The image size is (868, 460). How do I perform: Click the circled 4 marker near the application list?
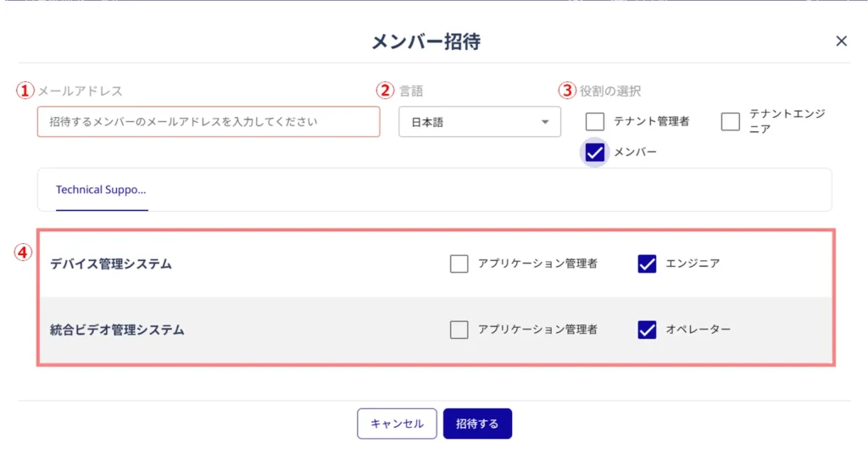[x=25, y=252]
